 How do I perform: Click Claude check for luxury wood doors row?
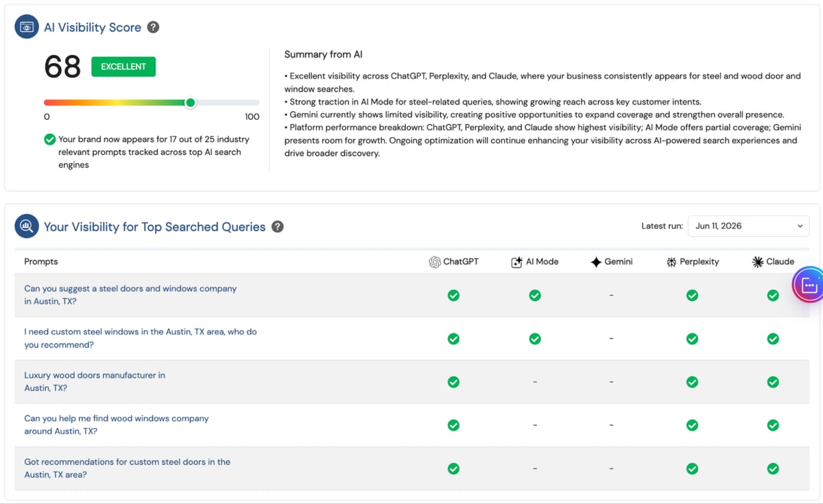[773, 382]
